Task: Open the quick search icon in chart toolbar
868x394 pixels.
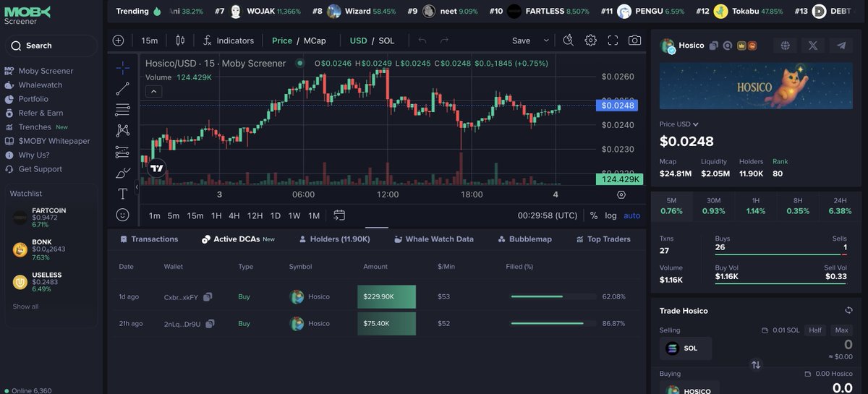Action: 569,40
